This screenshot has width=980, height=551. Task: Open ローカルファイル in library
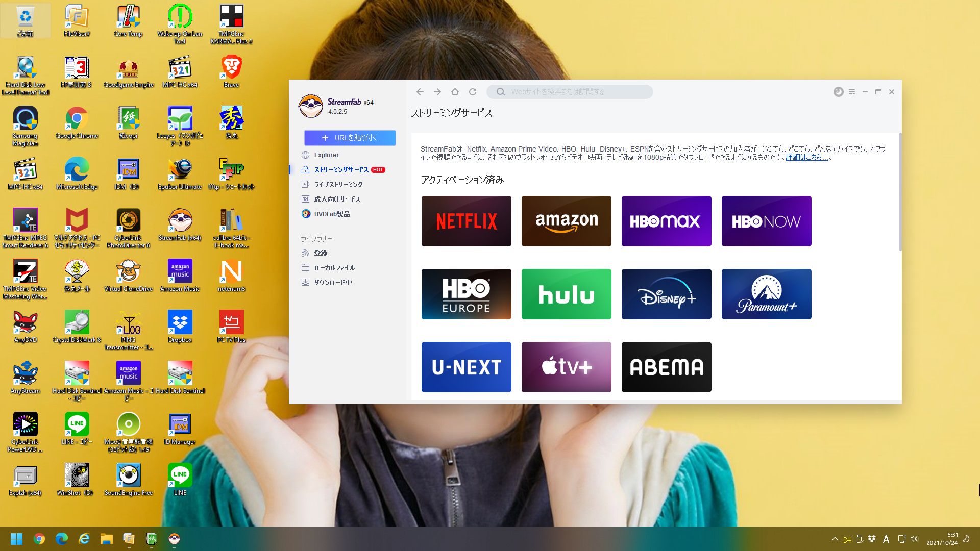[328, 267]
